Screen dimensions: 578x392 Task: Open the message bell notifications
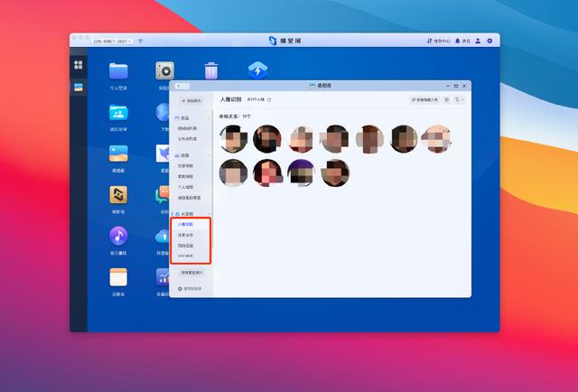462,41
